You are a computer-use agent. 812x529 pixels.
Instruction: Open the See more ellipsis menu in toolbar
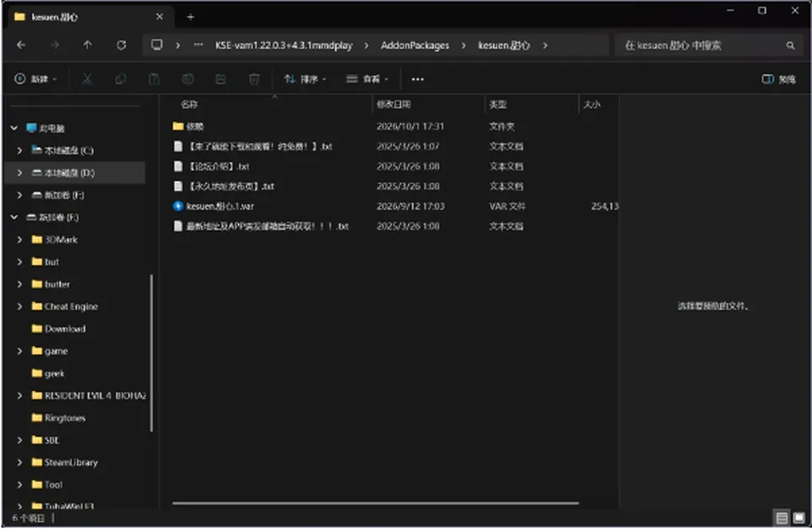tap(417, 80)
